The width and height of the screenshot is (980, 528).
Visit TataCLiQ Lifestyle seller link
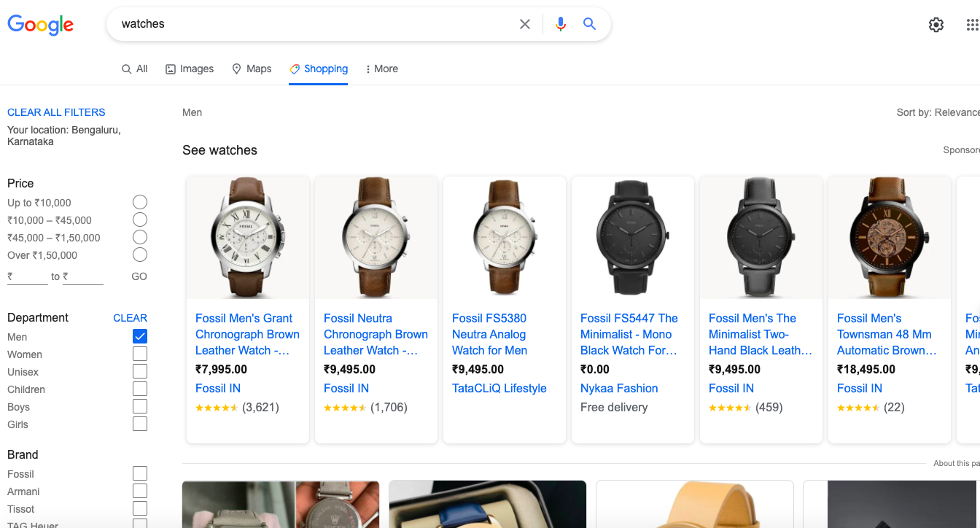[x=499, y=388]
